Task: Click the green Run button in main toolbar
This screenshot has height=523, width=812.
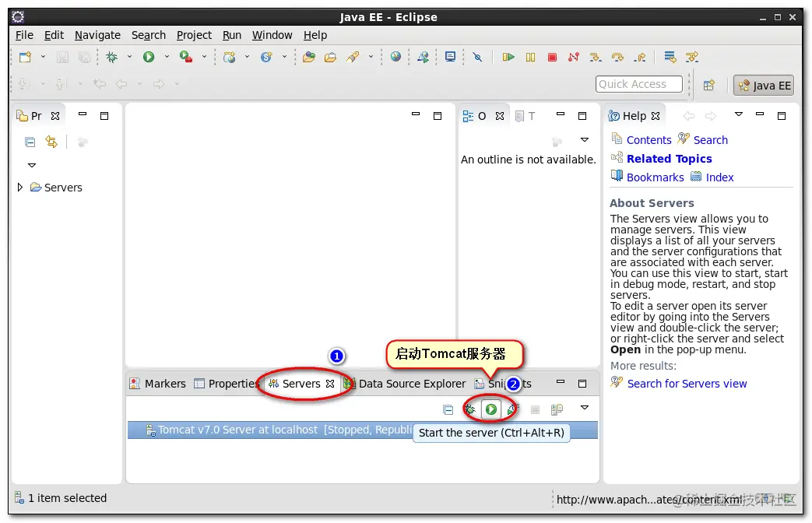Action: pos(149,57)
